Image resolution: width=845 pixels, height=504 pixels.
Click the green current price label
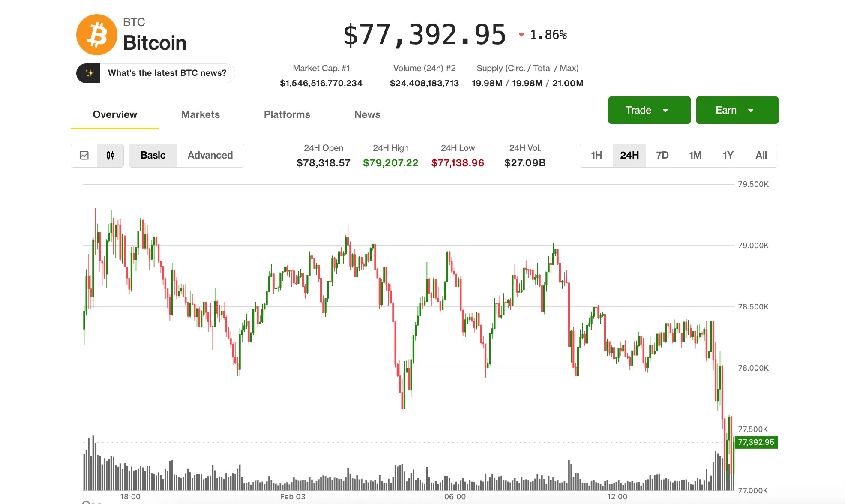[x=756, y=442]
